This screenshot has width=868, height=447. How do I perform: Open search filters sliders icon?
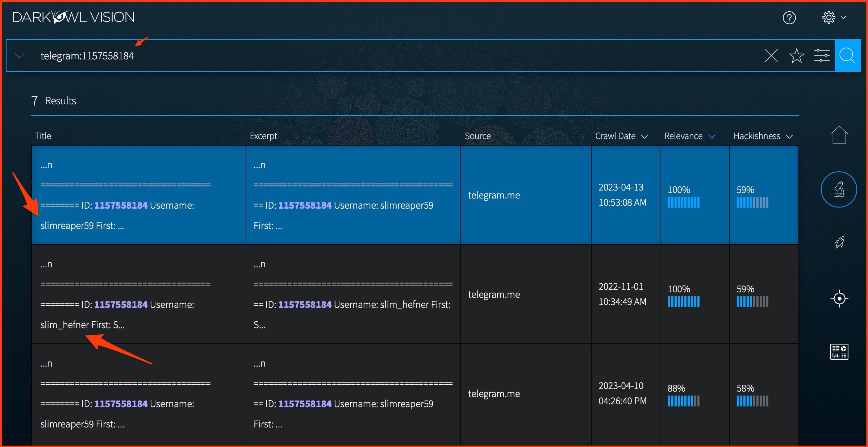[822, 56]
